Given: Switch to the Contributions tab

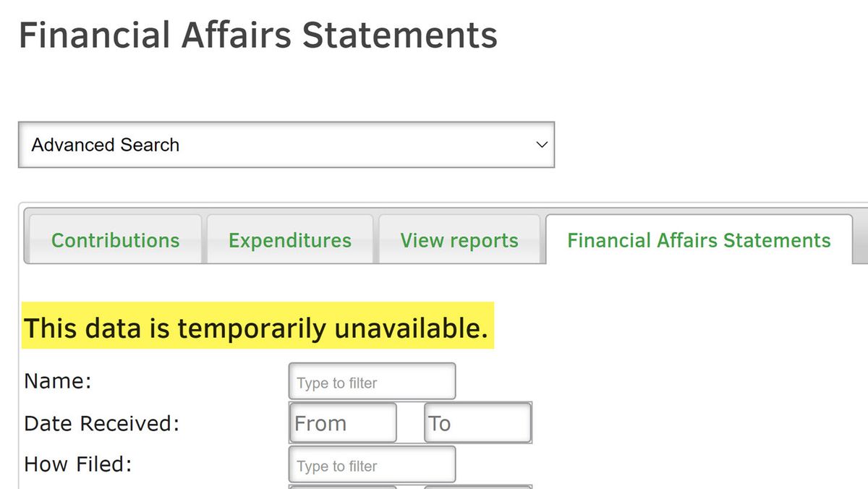Looking at the screenshot, I should pyautogui.click(x=114, y=240).
